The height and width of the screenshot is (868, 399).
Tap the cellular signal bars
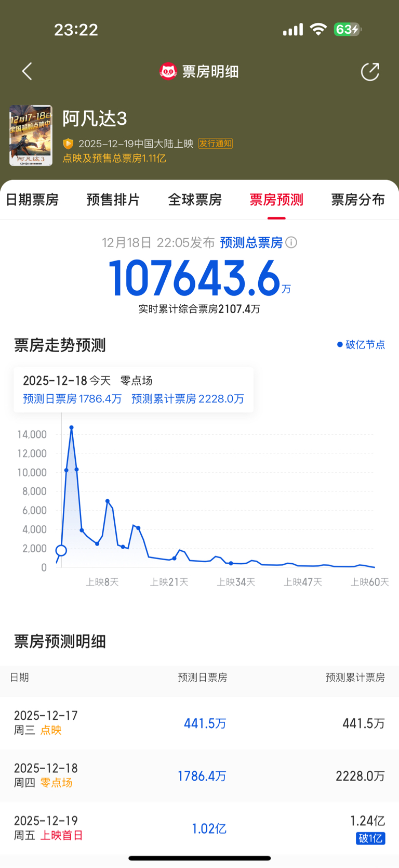pyautogui.click(x=293, y=30)
